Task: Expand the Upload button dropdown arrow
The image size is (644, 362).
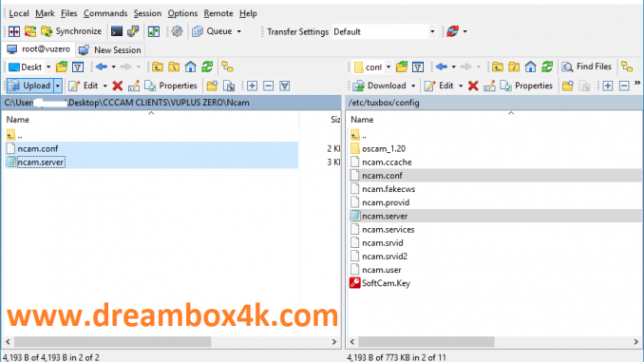Action: (58, 86)
